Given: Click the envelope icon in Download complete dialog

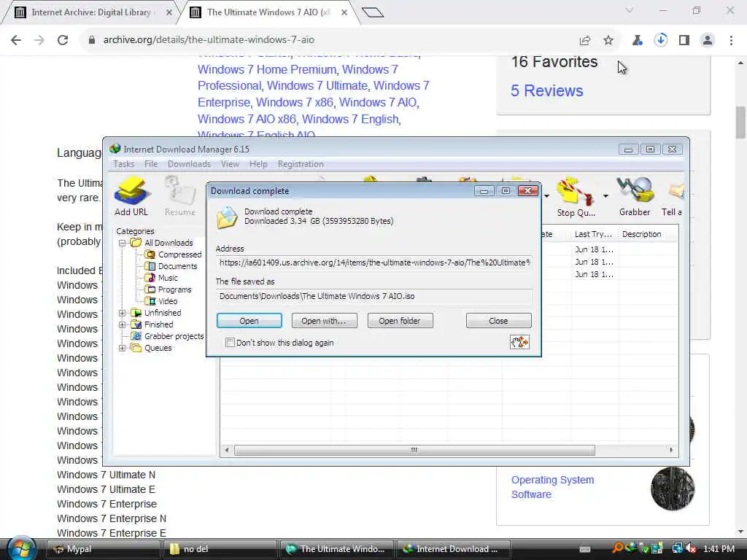Looking at the screenshot, I should point(228,218).
